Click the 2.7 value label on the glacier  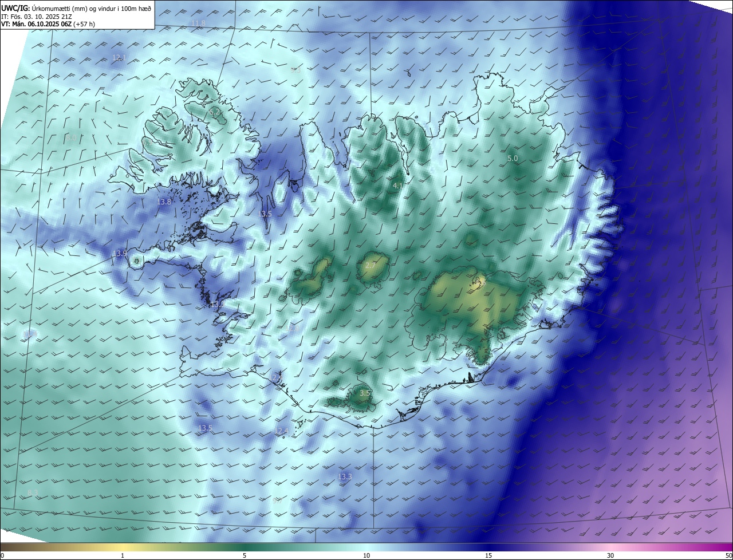click(371, 266)
